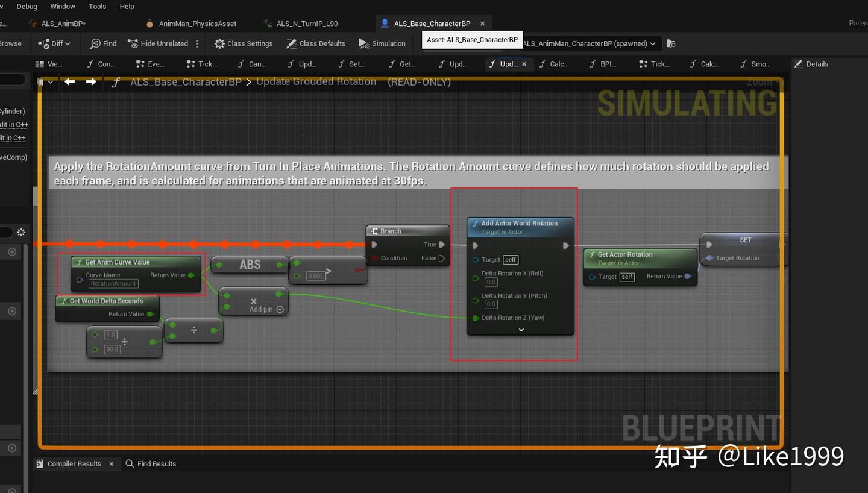This screenshot has height=493, width=868.
Task: Click the select debug actor icon beside the debug dropdown
Action: pos(671,43)
